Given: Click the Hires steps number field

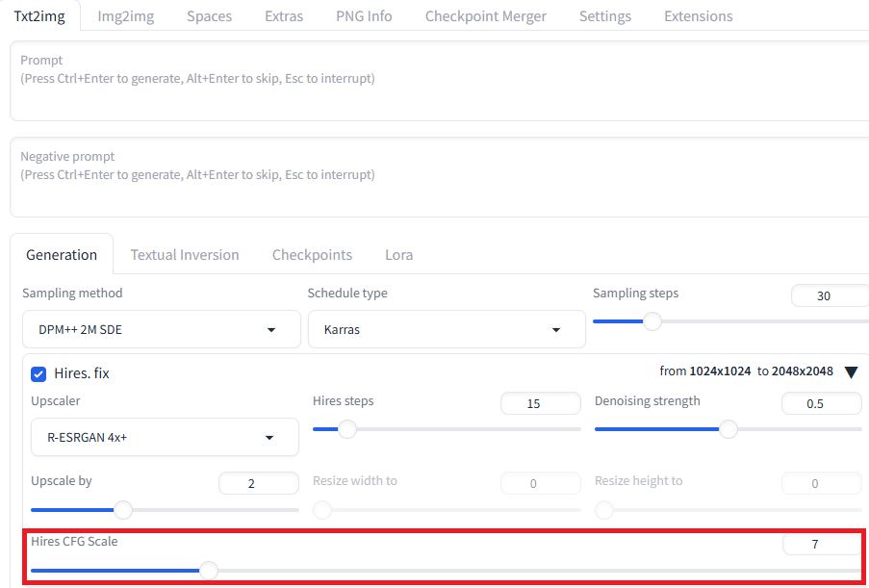Looking at the screenshot, I should point(540,403).
